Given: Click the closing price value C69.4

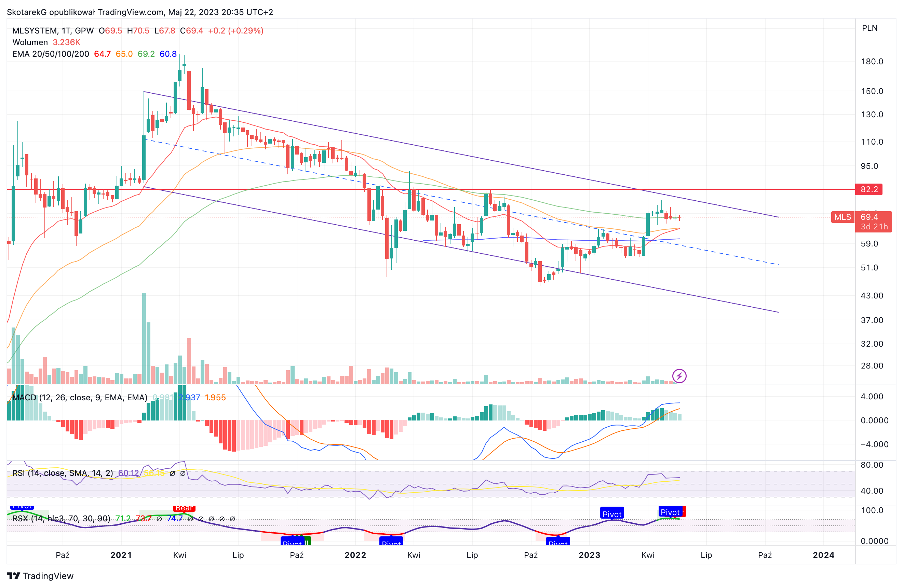Looking at the screenshot, I should coord(192,31).
